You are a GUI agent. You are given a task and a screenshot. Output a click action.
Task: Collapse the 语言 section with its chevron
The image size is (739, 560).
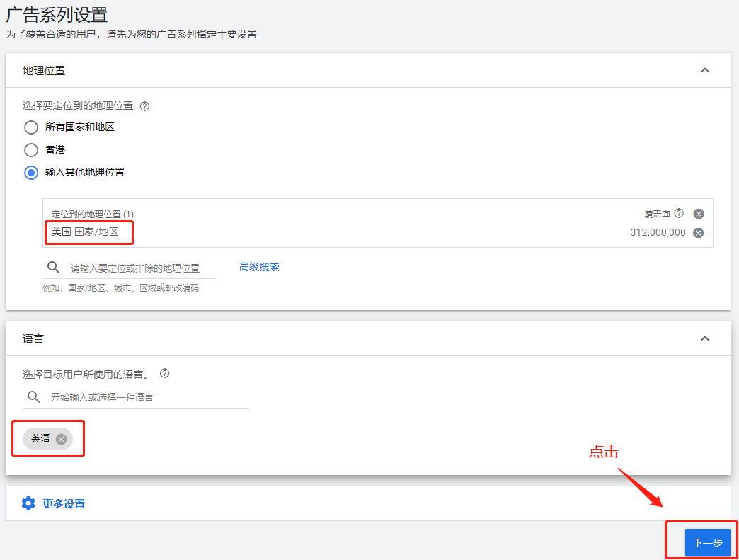(x=704, y=338)
